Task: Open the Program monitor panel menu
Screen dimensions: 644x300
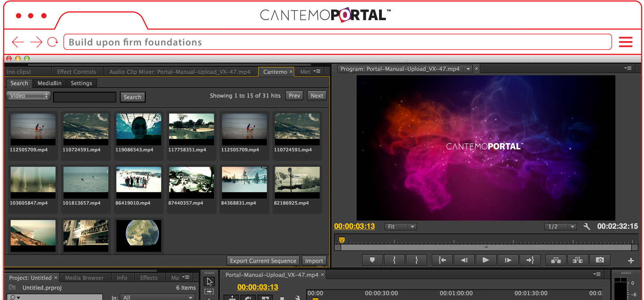Action: (628, 68)
